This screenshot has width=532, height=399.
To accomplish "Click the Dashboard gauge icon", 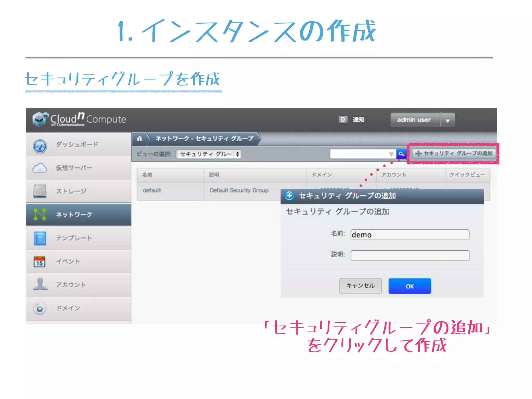I will tap(40, 146).
